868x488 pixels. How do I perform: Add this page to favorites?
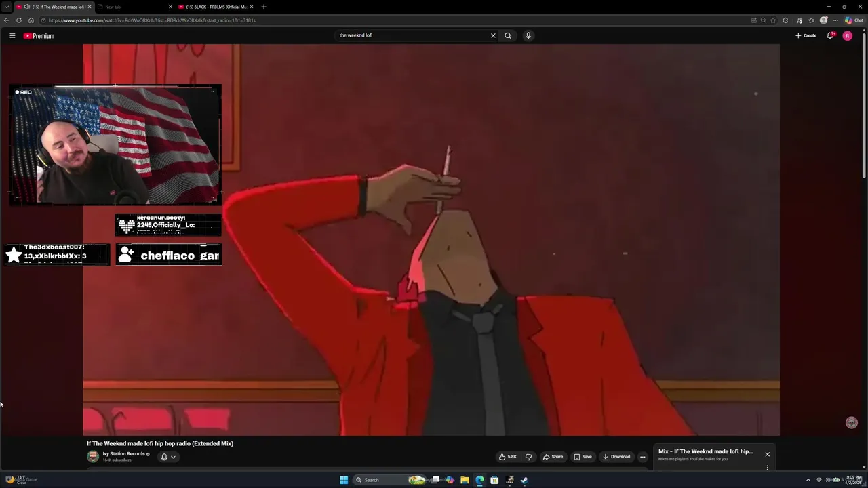click(x=773, y=20)
